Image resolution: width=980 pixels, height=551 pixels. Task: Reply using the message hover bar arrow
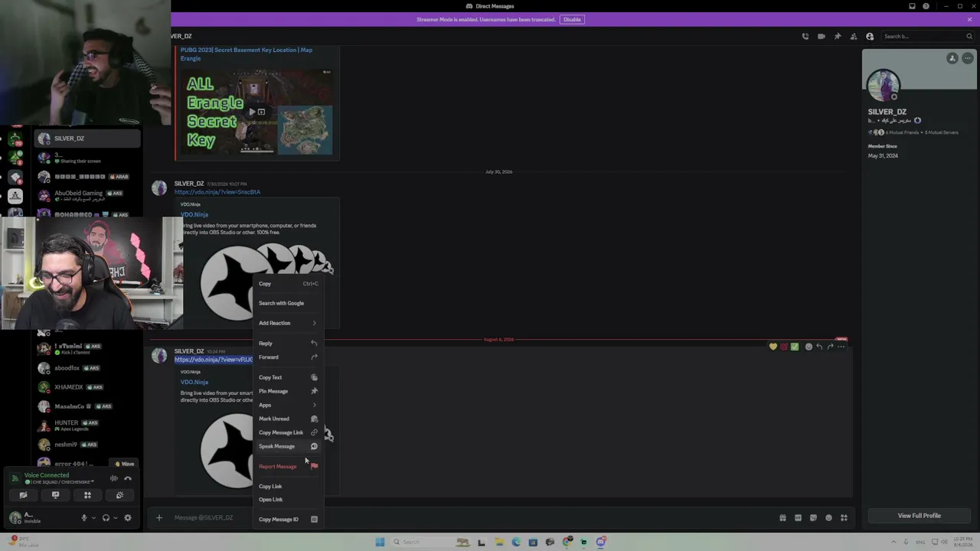(819, 347)
